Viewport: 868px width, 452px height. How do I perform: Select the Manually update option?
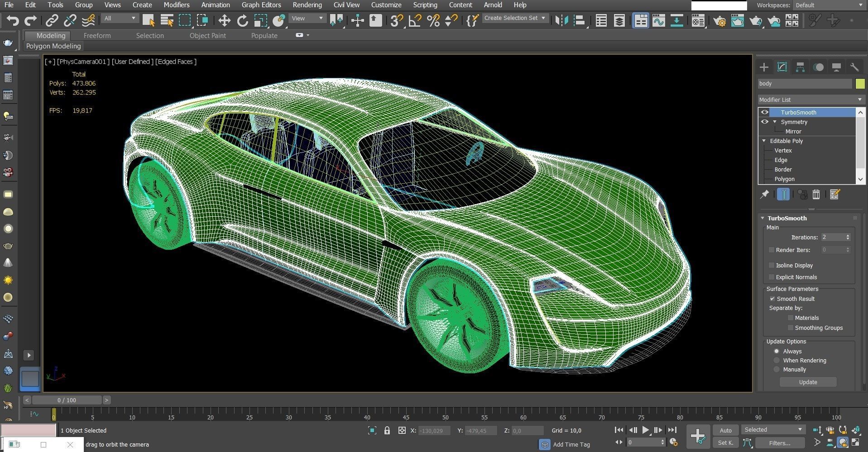pyautogui.click(x=777, y=369)
